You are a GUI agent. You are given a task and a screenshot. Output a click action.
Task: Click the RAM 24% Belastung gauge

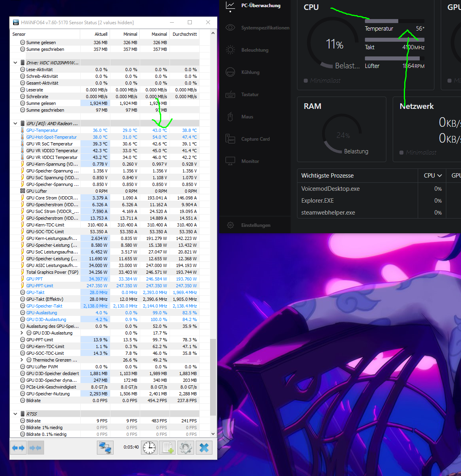point(342,134)
